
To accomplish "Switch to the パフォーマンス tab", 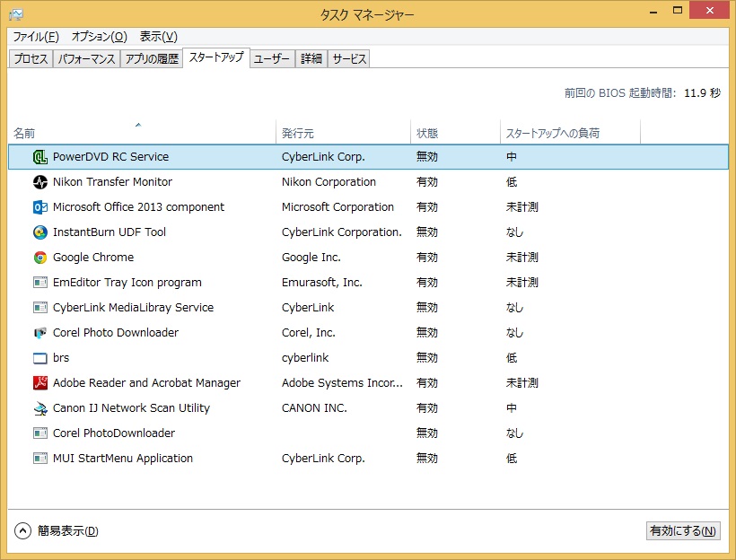I will coord(86,58).
